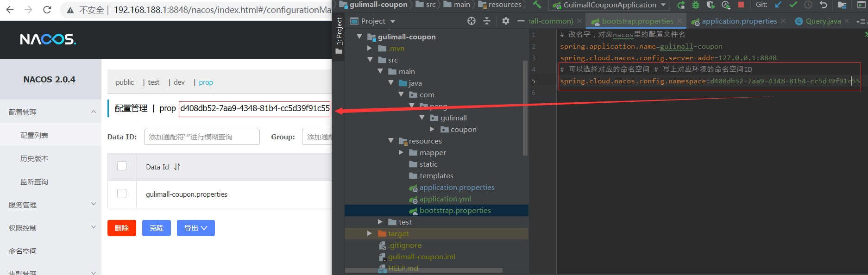Start debug with the green bug icon
868x275 pixels.
click(696, 5)
